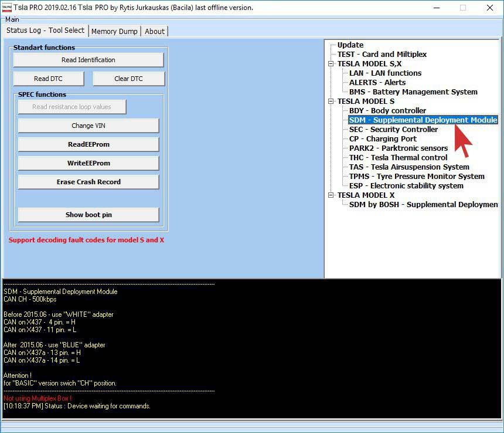
Task: Select TAS - Tesla Airsuspension System
Action: (x=409, y=167)
